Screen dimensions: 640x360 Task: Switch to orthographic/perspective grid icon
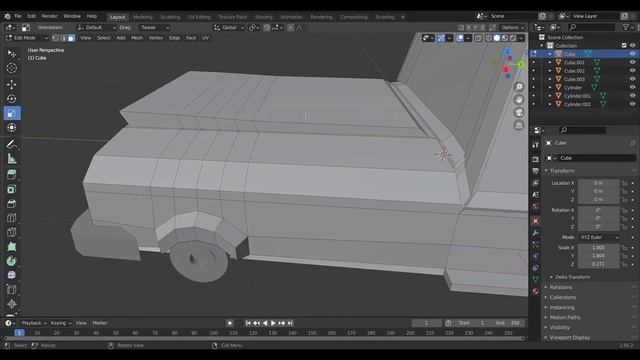point(519,125)
